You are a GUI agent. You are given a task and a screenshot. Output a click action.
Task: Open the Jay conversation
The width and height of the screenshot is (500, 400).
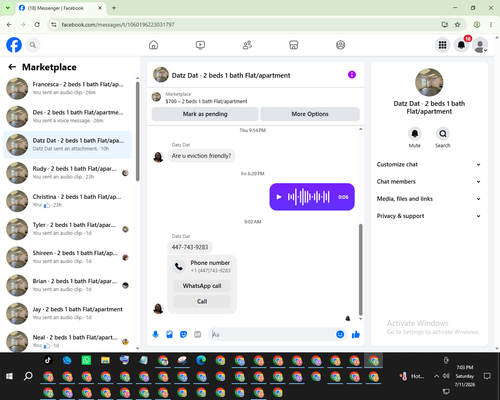point(68,313)
